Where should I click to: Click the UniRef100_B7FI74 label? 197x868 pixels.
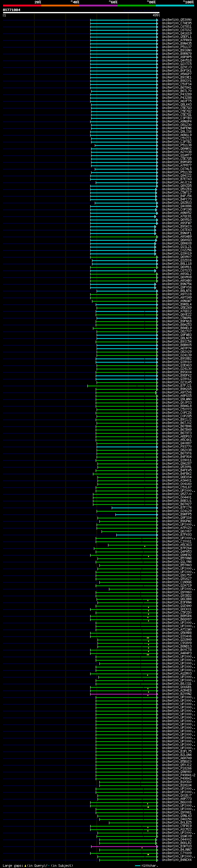pyautogui.click(x=176, y=508)
